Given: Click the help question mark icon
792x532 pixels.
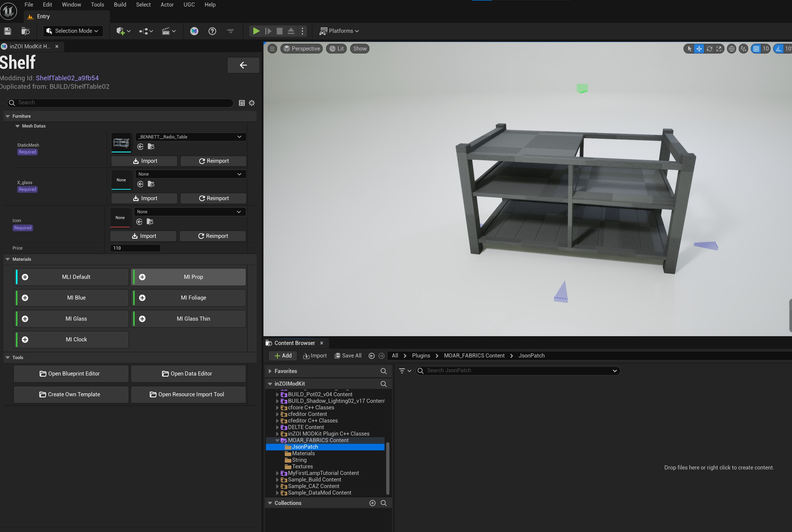Looking at the screenshot, I should [212, 31].
